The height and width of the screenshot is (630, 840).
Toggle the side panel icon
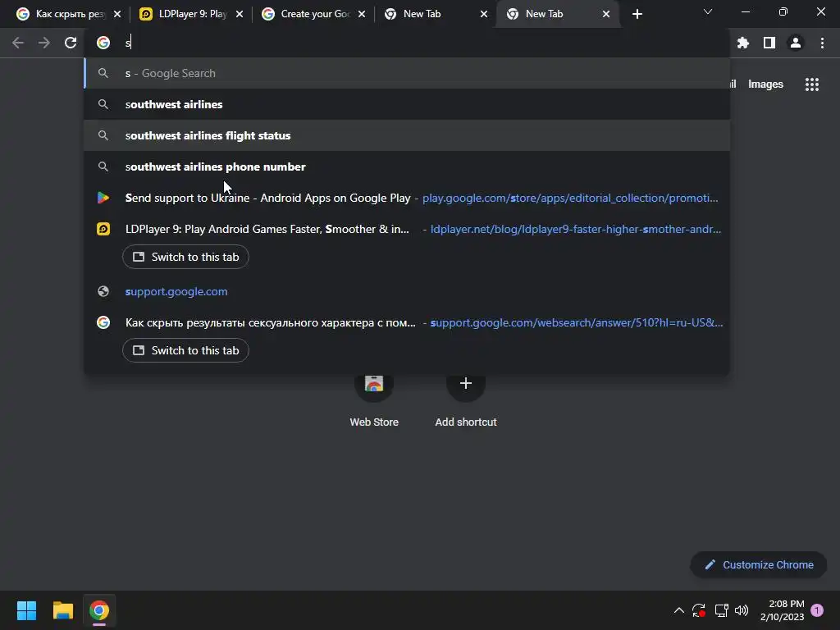(x=769, y=43)
